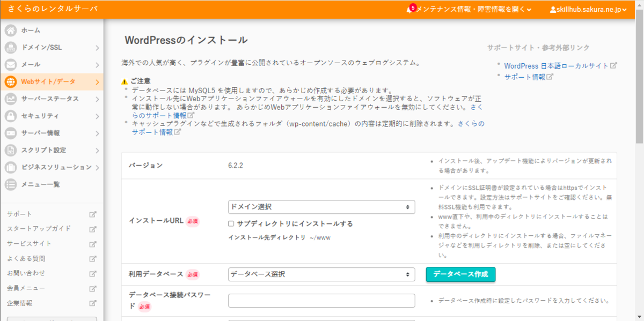Expand the メール menu chevron
The height and width of the screenshot is (321, 644).
coord(97,65)
